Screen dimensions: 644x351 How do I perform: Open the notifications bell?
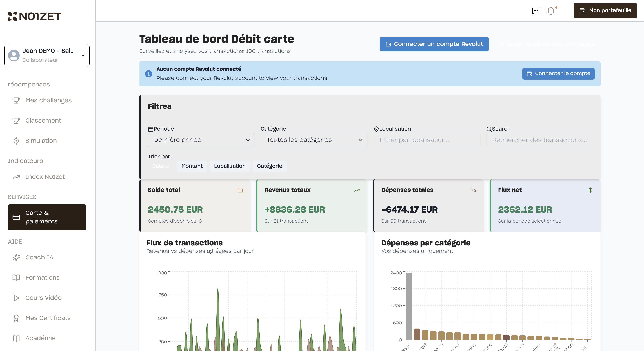pyautogui.click(x=551, y=11)
